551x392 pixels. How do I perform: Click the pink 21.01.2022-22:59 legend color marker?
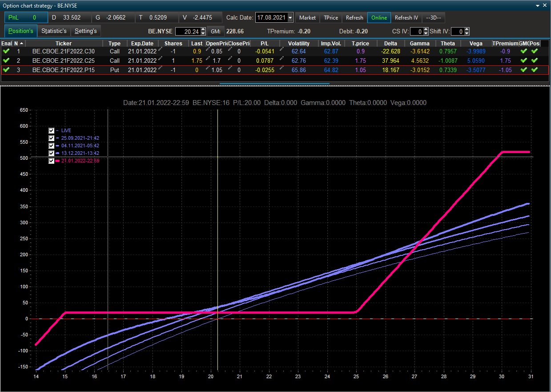pos(58,161)
